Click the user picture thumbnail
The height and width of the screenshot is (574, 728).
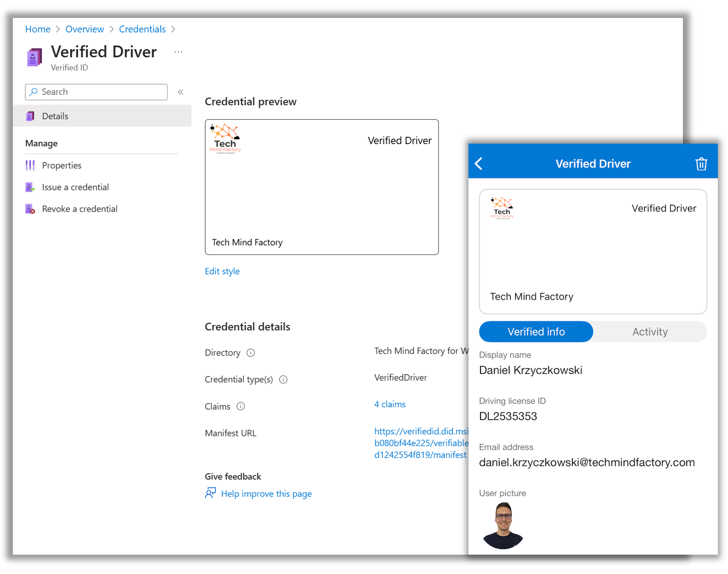[503, 526]
